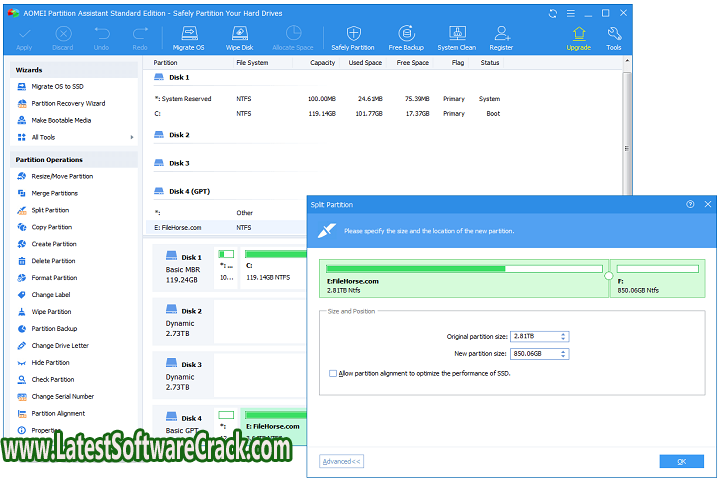Click the partition split slider handle
Screen dimensions: 720x480
609,274
